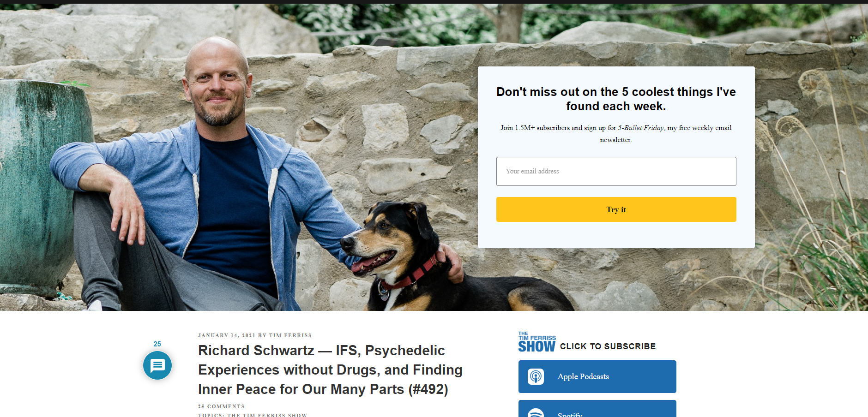Image resolution: width=868 pixels, height=417 pixels.
Task: Click the Apple Podcasts icon
Action: coord(536,376)
